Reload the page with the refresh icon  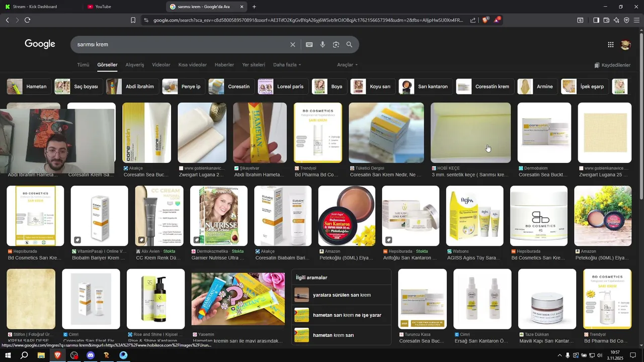(x=27, y=20)
